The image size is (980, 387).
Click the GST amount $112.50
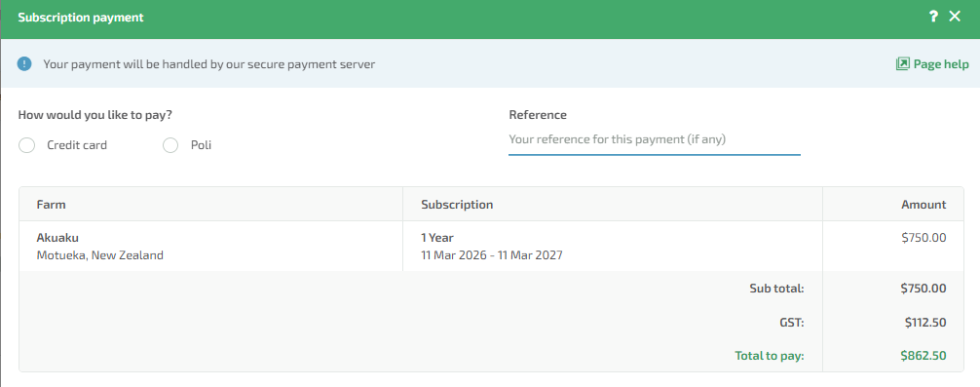pyautogui.click(x=925, y=323)
